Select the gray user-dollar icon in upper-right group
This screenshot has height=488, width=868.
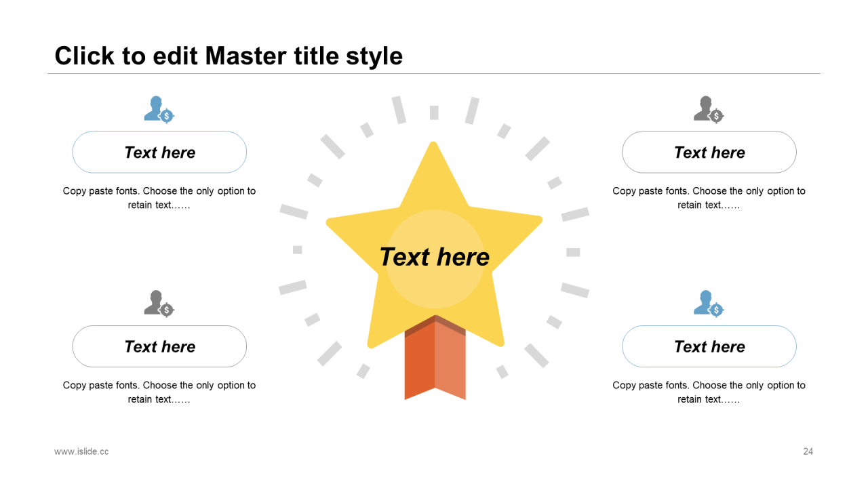(x=709, y=109)
